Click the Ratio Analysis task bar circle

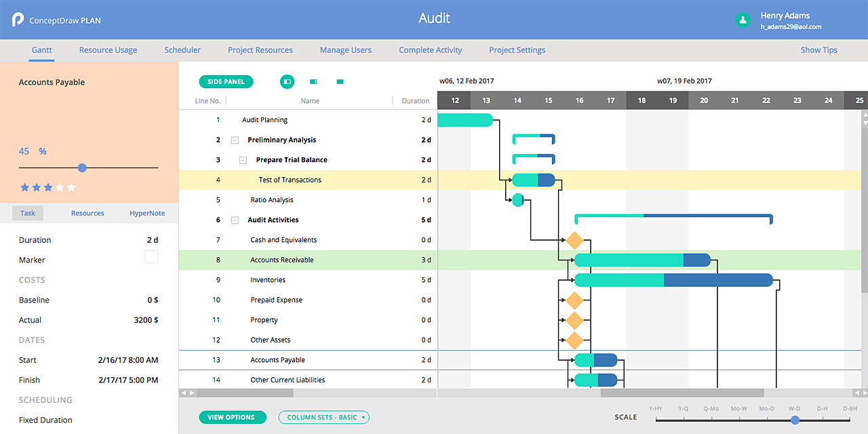518,200
